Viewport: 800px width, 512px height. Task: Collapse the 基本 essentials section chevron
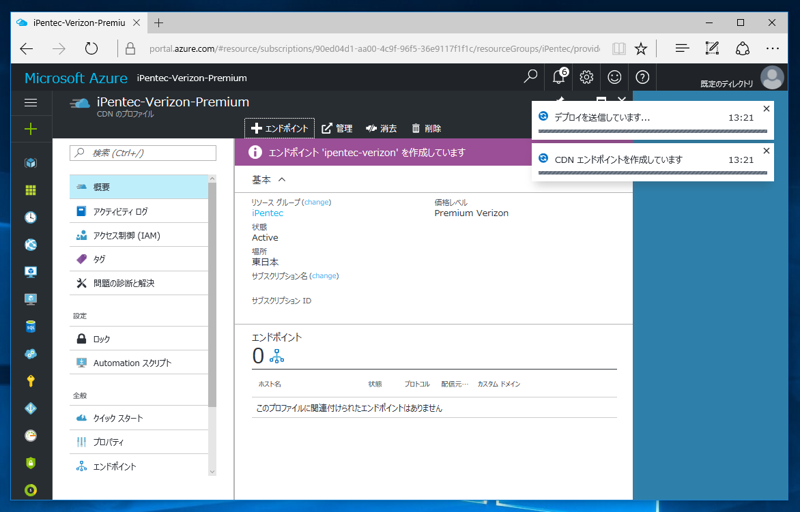pos(282,180)
